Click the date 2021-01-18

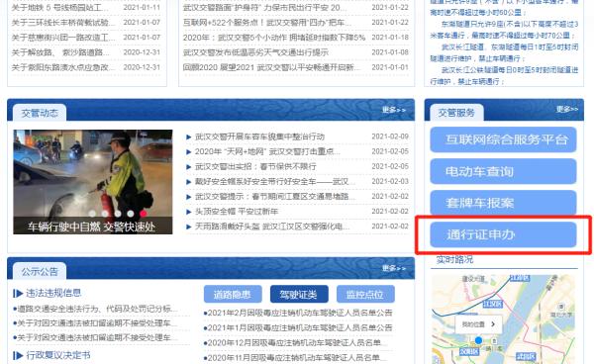point(390,37)
